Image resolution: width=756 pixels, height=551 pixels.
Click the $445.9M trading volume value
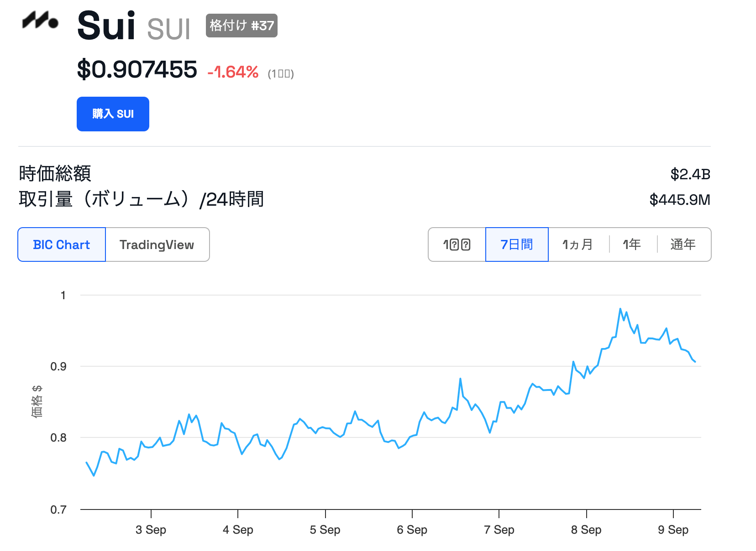[x=680, y=200]
